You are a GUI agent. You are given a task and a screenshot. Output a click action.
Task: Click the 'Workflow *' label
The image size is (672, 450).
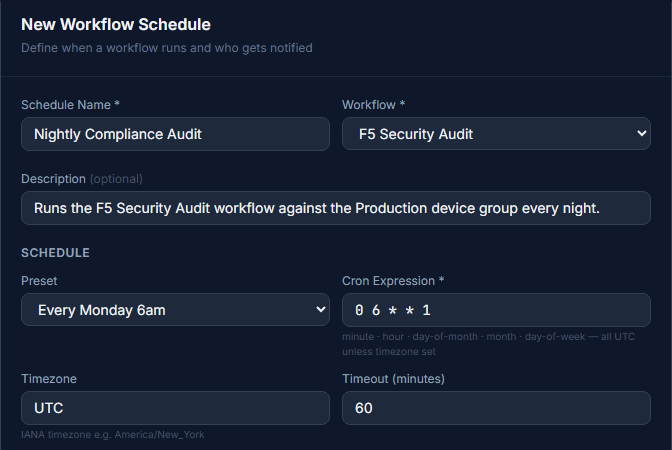(x=373, y=105)
